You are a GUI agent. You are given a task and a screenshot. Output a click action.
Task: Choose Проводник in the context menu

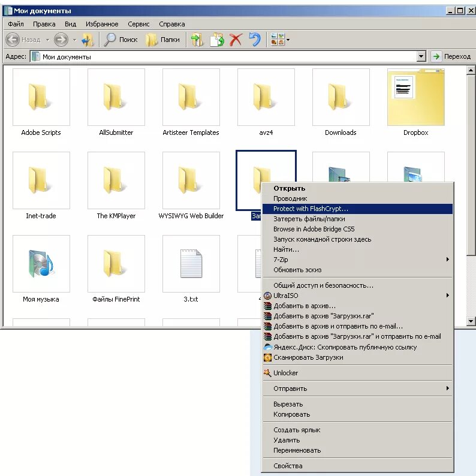(358, 198)
